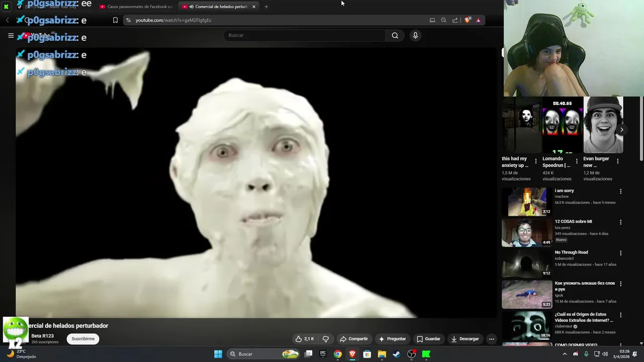Open the Kick app green icon in taskbar
Viewport: 644px width, 362px height.
(x=426, y=354)
